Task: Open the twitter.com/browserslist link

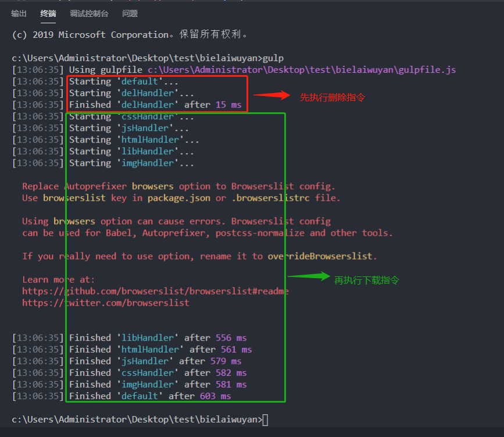Action: [106, 303]
